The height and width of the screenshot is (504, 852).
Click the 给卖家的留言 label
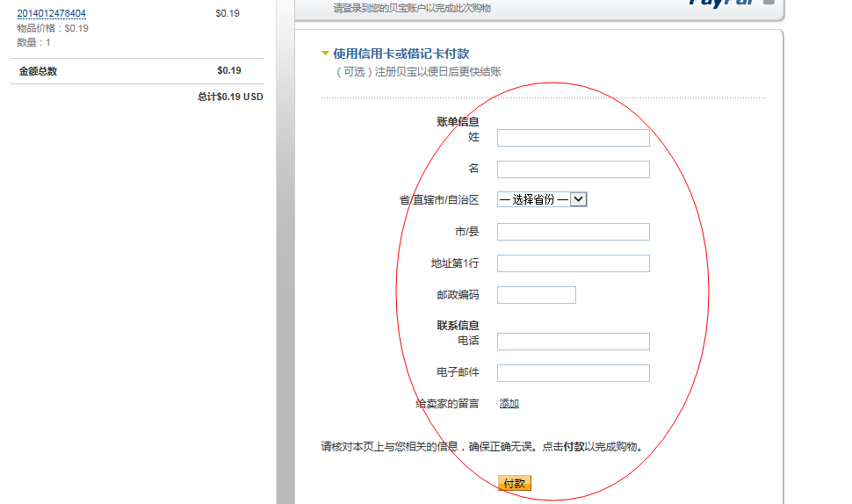tap(447, 404)
